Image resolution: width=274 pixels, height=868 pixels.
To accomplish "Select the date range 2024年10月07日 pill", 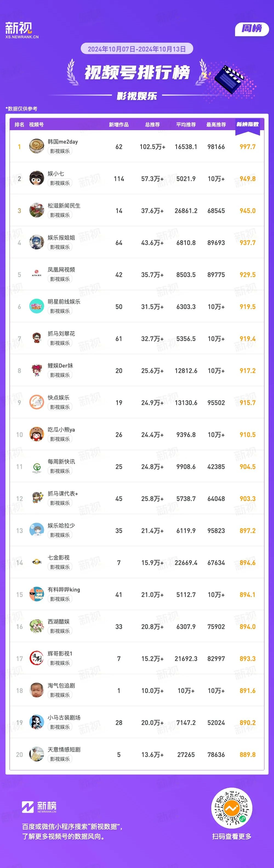I will coord(137,49).
